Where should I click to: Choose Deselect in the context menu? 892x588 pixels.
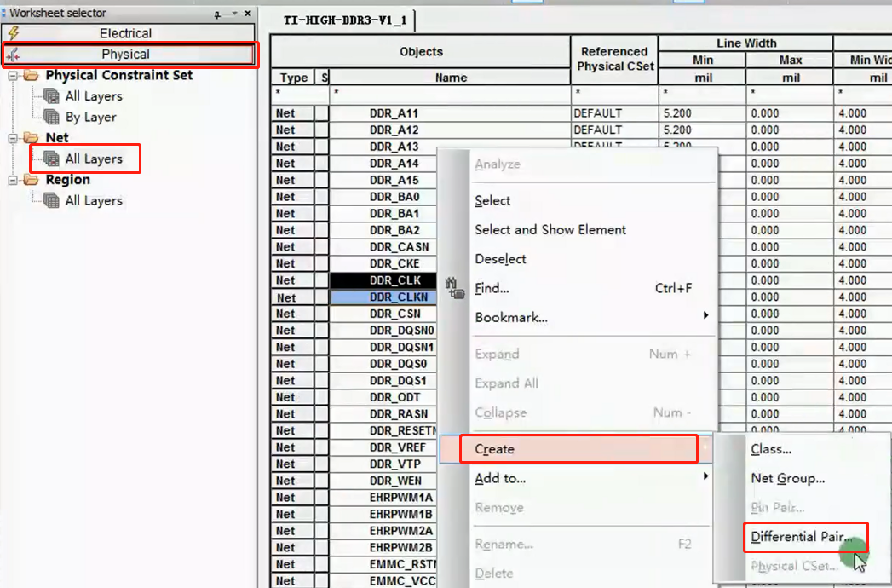point(500,259)
